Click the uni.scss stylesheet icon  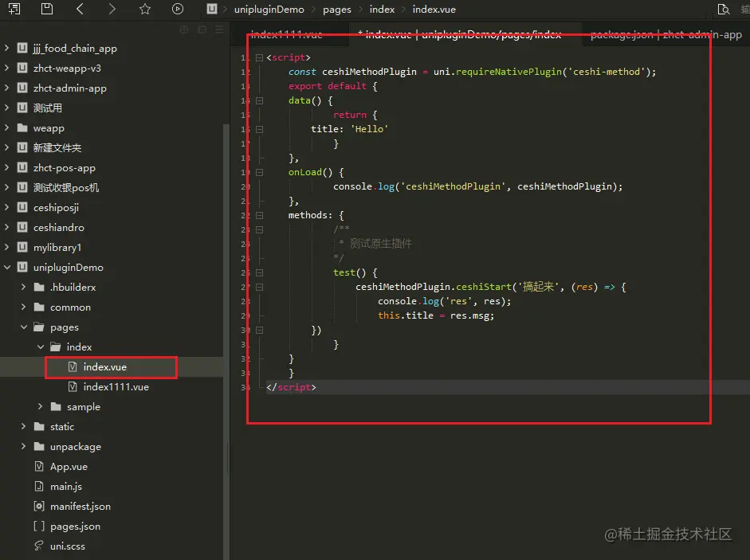coord(39,546)
